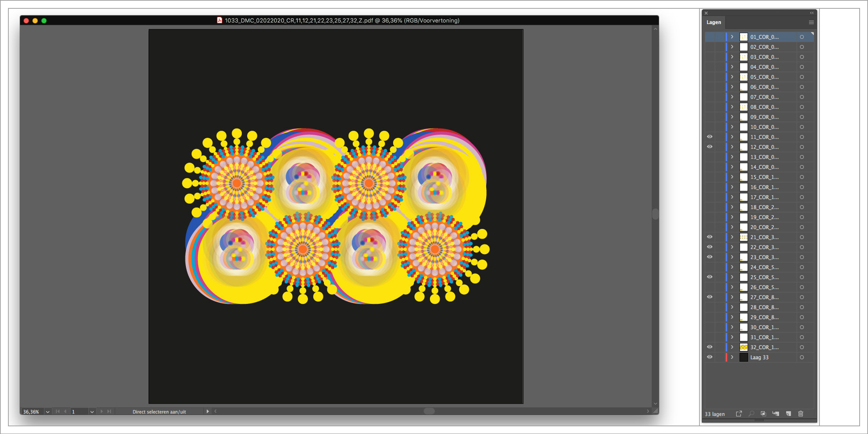868x434 pixels.
Task: Select layer row 09_COR_0
Action: click(x=759, y=117)
